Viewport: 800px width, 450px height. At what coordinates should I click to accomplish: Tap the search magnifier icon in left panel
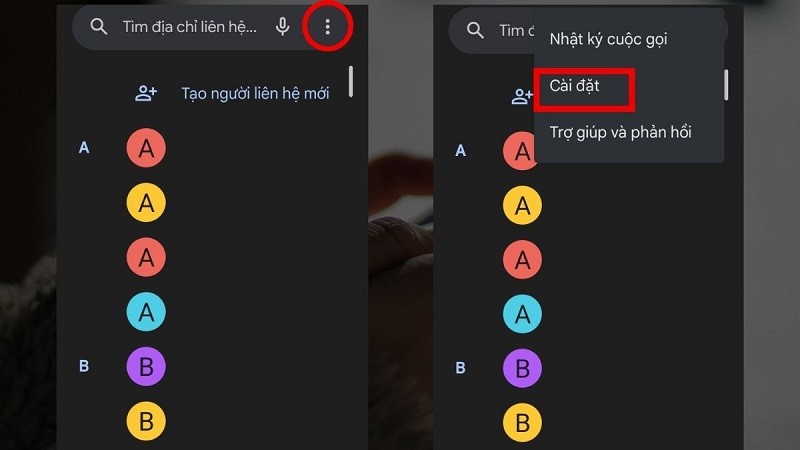click(x=98, y=27)
